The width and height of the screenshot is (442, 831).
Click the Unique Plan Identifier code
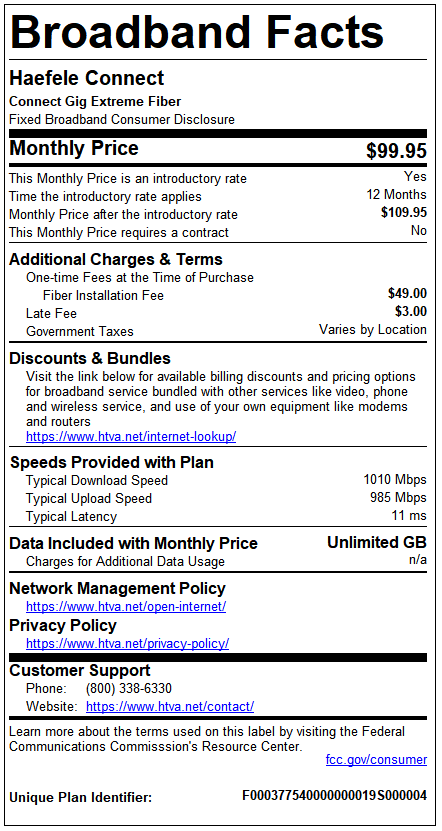(x=334, y=796)
